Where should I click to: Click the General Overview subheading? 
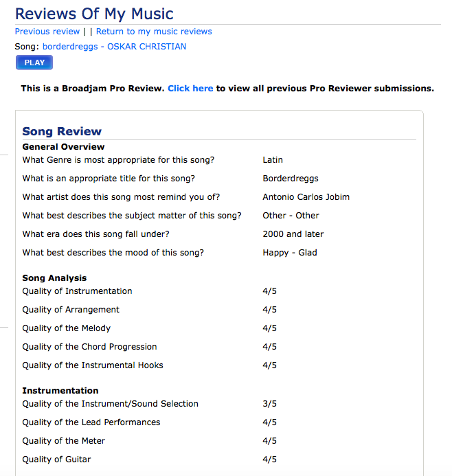point(63,147)
